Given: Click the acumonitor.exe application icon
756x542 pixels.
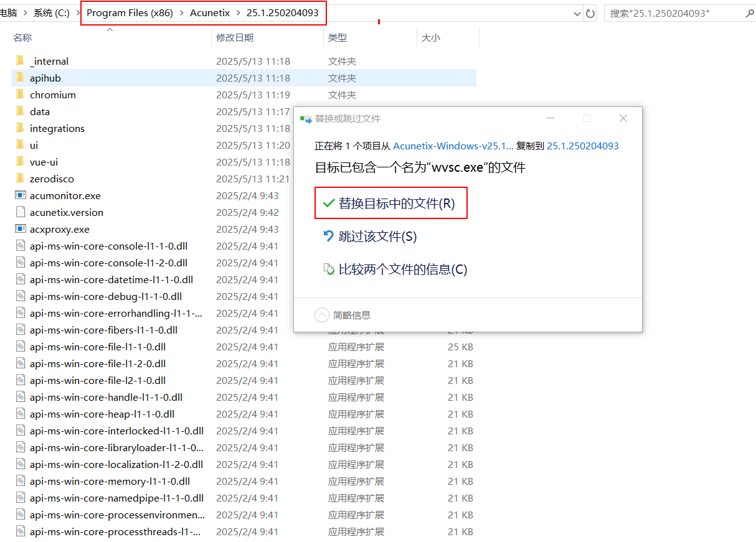Looking at the screenshot, I should [20, 195].
